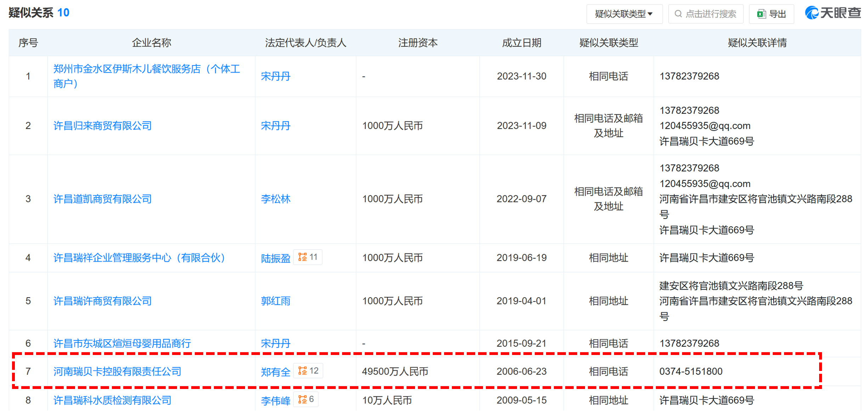Open 河南瑞贝卡控股有限责任公司 company link

coord(117,371)
